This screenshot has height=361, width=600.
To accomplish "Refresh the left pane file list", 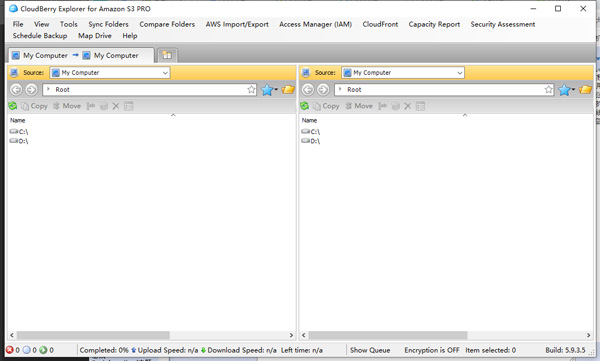I will point(13,106).
